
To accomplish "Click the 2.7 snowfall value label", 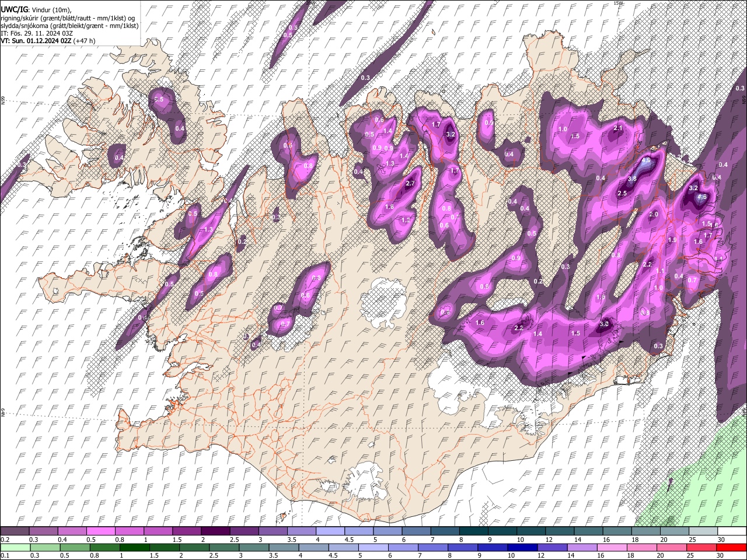I will [410, 183].
